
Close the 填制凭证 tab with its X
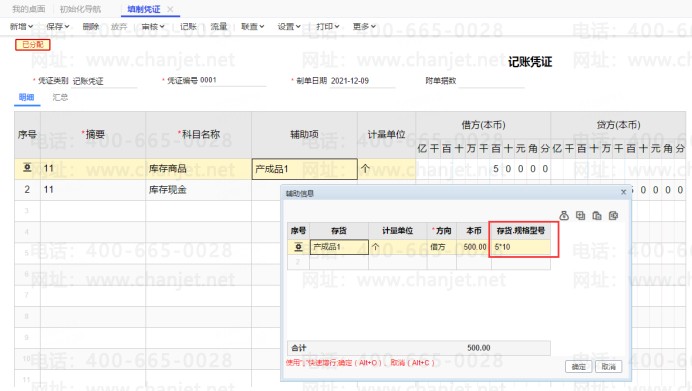[170, 9]
